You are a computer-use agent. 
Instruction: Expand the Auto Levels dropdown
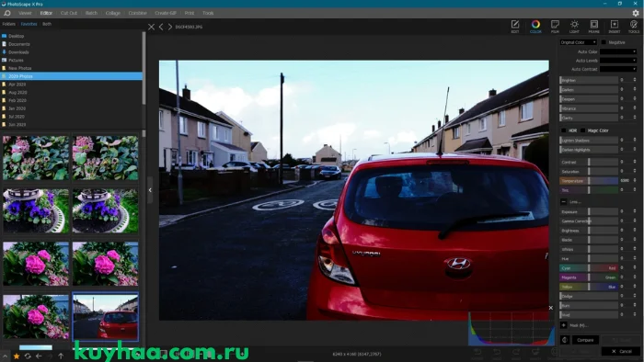[x=618, y=61]
